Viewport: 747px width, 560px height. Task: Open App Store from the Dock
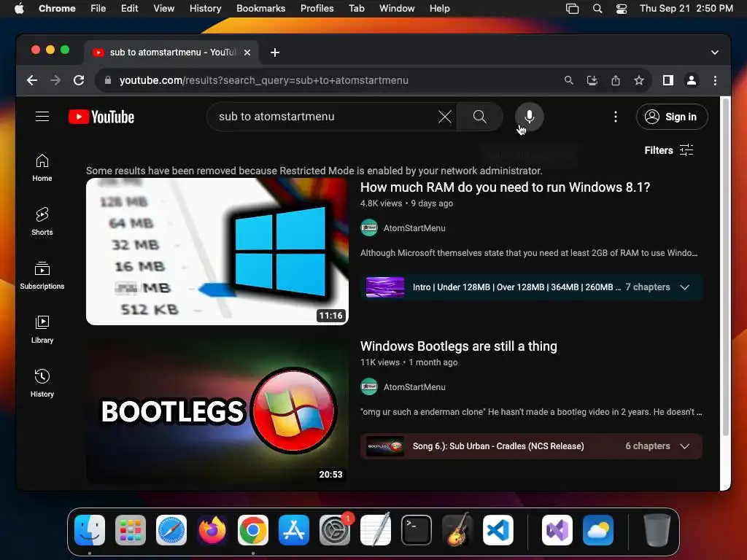click(293, 530)
